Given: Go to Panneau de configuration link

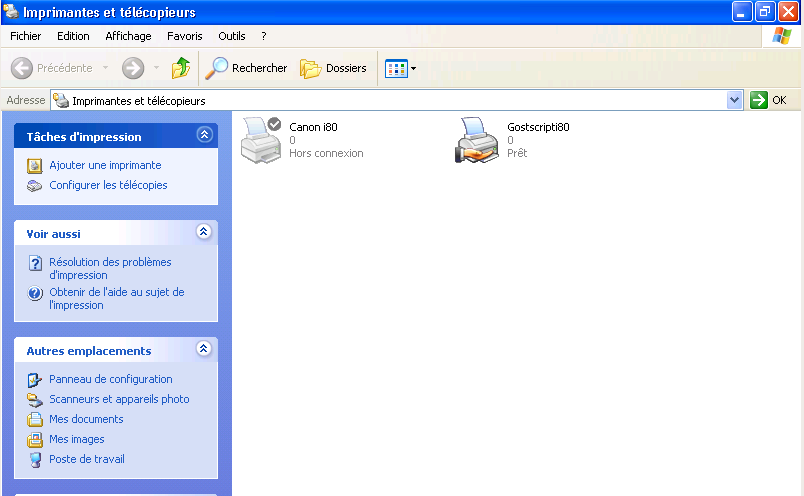Looking at the screenshot, I should [x=111, y=379].
